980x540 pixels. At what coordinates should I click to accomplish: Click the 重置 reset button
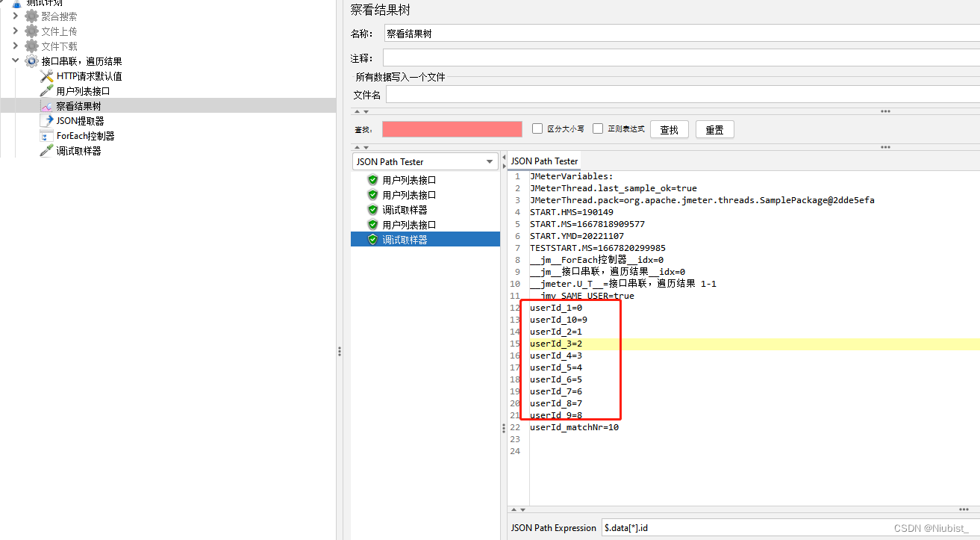pos(715,129)
